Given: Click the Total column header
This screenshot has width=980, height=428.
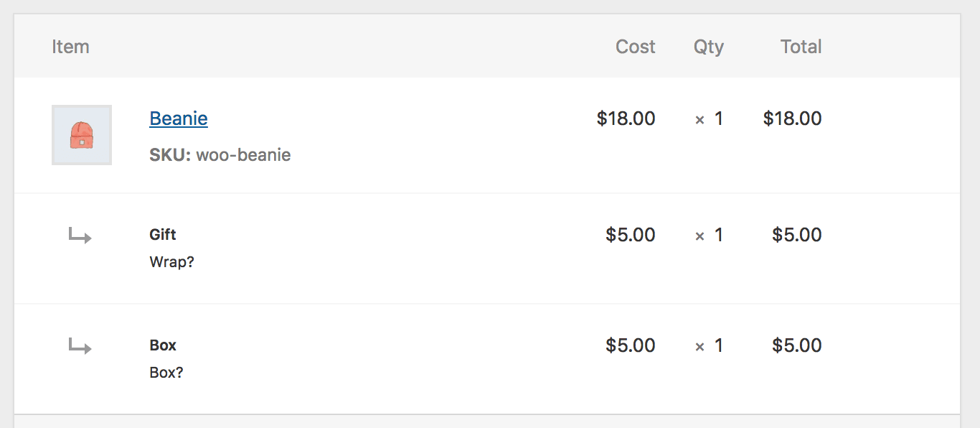Looking at the screenshot, I should pos(801,47).
